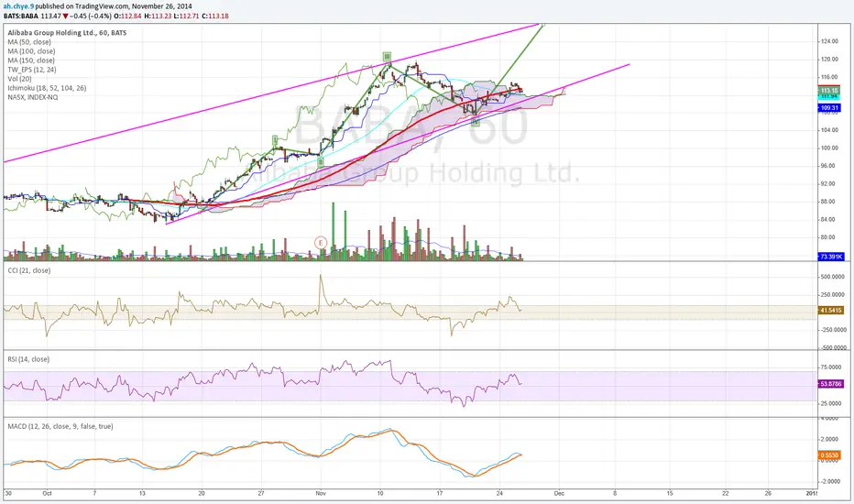
Task: Click the 25.0000 RSI scale label
Action: pyautogui.click(x=832, y=404)
